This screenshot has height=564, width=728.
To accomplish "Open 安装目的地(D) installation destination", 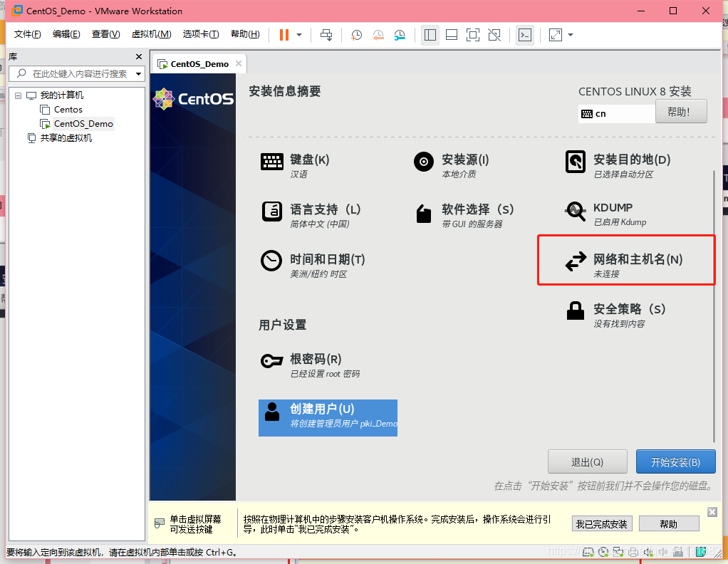I will [x=618, y=165].
